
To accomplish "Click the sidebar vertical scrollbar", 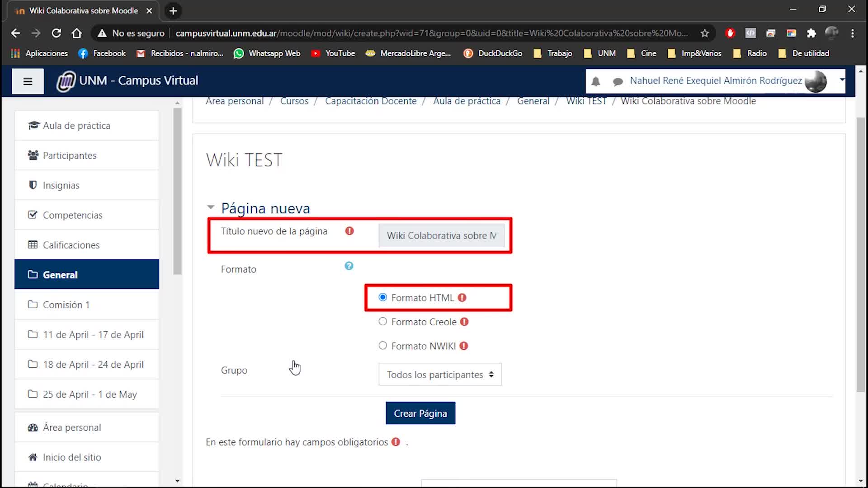I will (177, 190).
